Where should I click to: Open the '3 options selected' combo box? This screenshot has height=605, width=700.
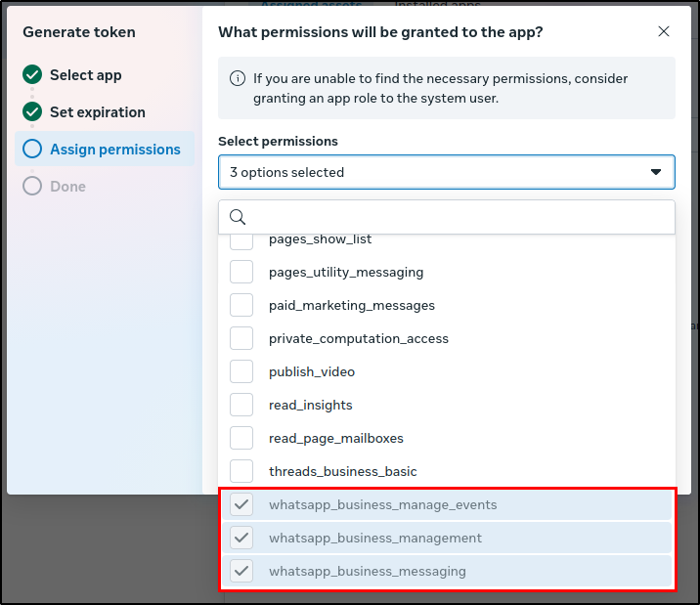[430, 172]
